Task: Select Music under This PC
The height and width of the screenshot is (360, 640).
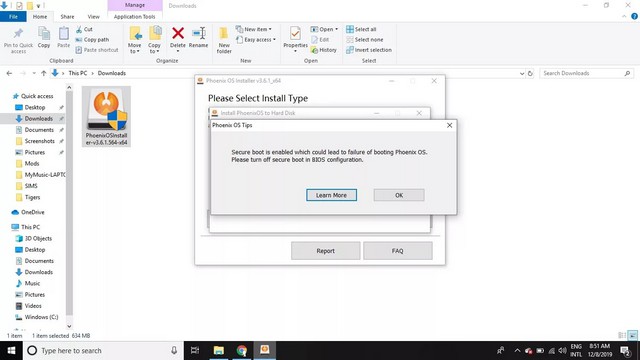Action: [x=32, y=283]
